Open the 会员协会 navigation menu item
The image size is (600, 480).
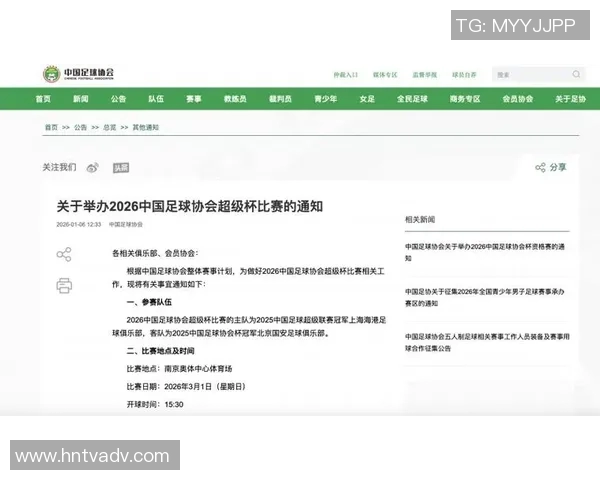point(518,99)
